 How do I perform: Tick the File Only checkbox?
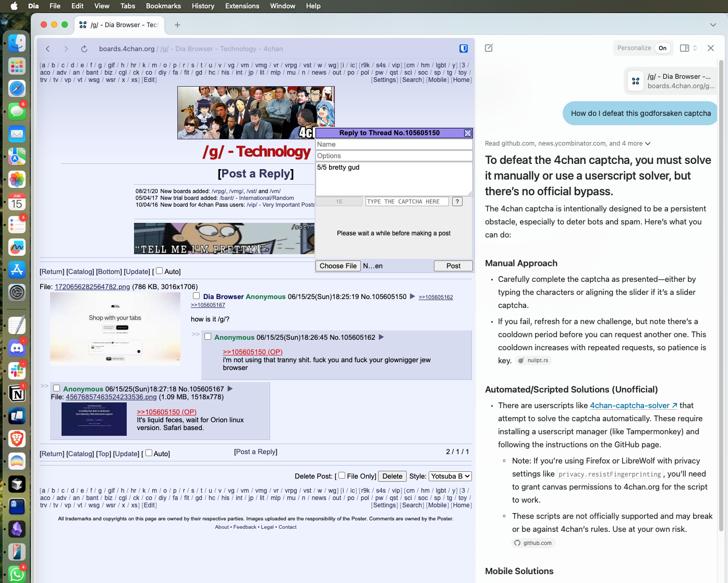point(342,475)
